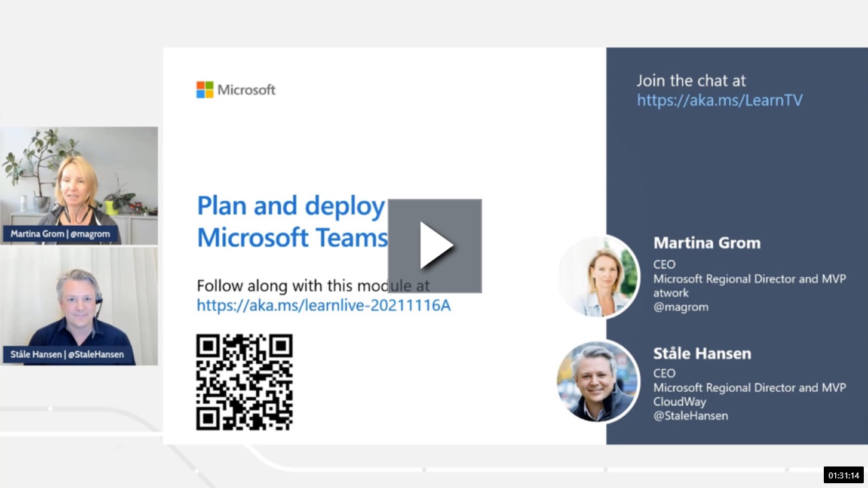
Task: Click the bold 'Martina Grom' speaker name
Action: tap(707, 243)
